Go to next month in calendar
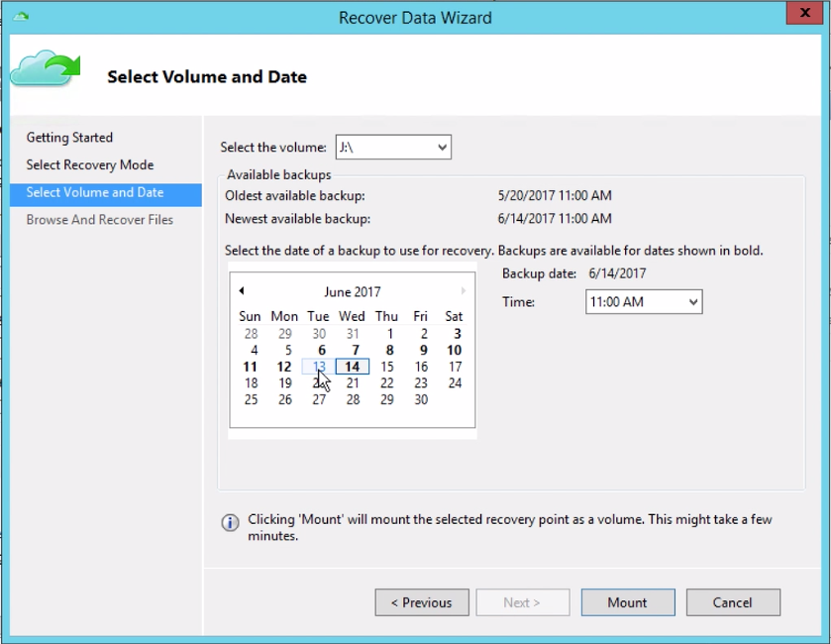Image resolution: width=831 pixels, height=644 pixels. pyautogui.click(x=463, y=290)
